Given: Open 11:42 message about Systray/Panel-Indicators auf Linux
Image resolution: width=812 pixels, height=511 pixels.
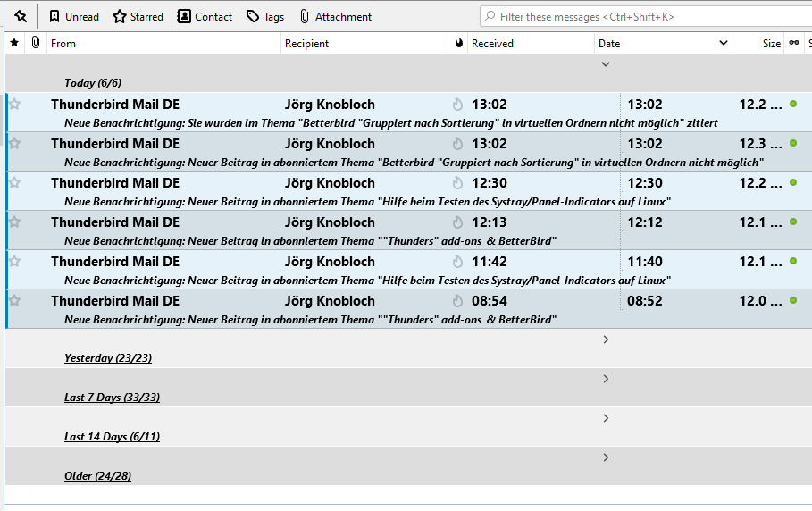Looking at the screenshot, I should point(367,281).
